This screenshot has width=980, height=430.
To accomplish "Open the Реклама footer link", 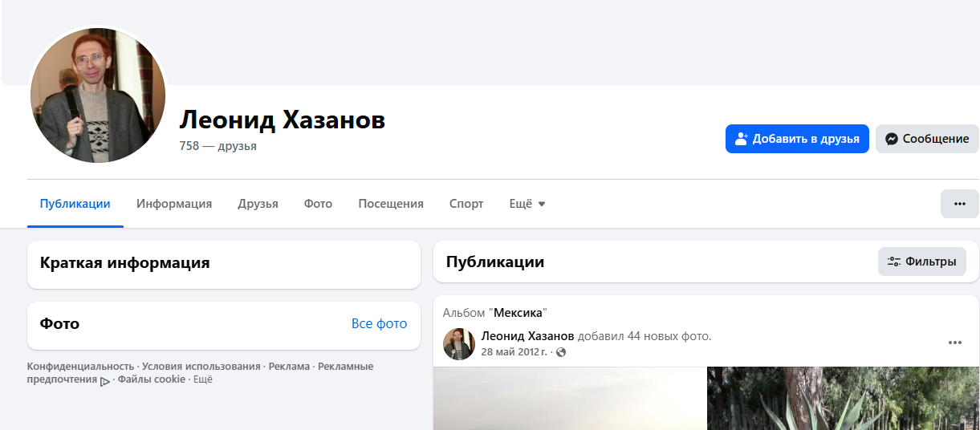I will pyautogui.click(x=289, y=367).
